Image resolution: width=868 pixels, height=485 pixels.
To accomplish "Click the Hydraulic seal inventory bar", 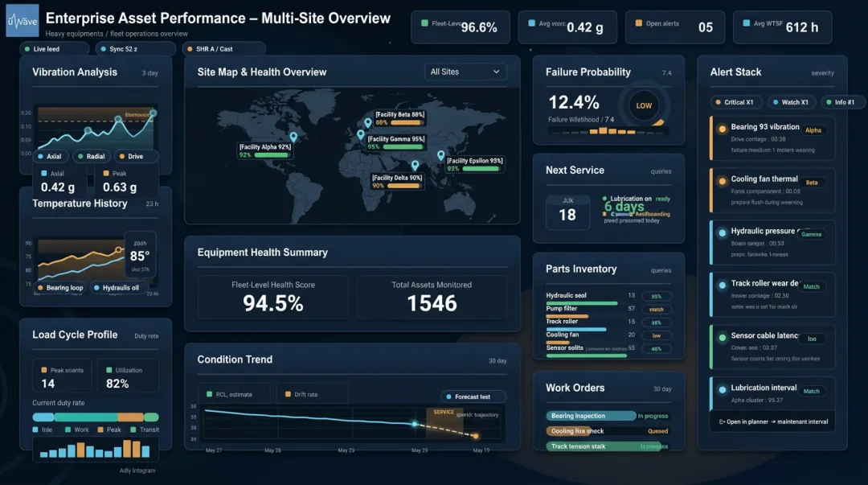I will click(x=581, y=303).
